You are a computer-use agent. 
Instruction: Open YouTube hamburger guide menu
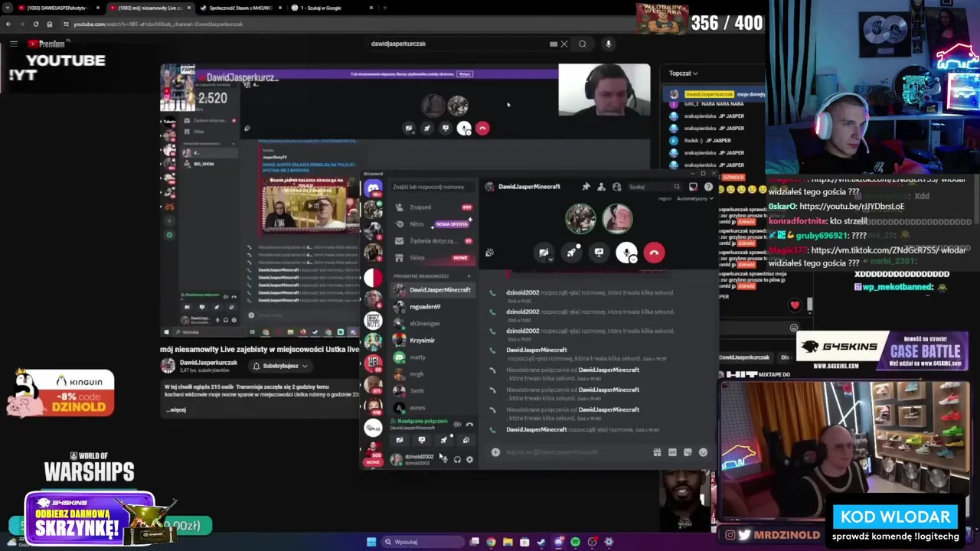click(14, 44)
